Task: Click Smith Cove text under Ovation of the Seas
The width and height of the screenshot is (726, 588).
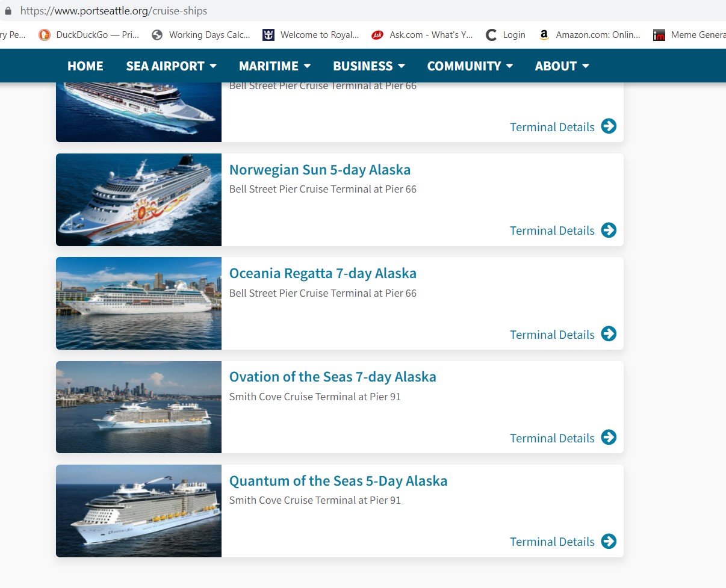Action: click(x=315, y=397)
